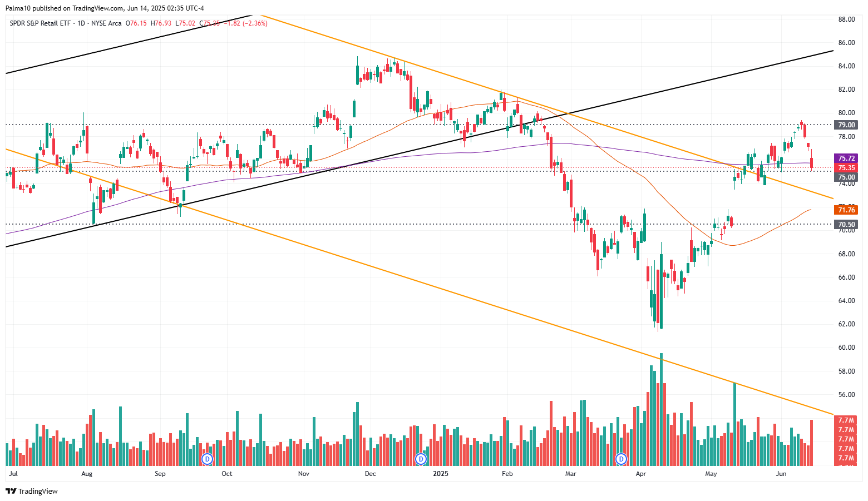Click the 88.00 price axis value
Viewport: 868px width, 501px height.
846,19
